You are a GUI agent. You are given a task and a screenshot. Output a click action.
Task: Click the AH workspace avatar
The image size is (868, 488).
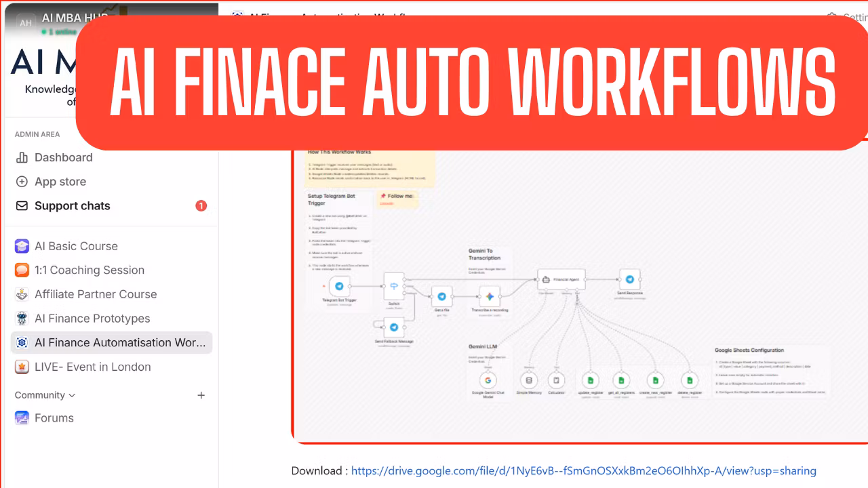click(x=26, y=23)
